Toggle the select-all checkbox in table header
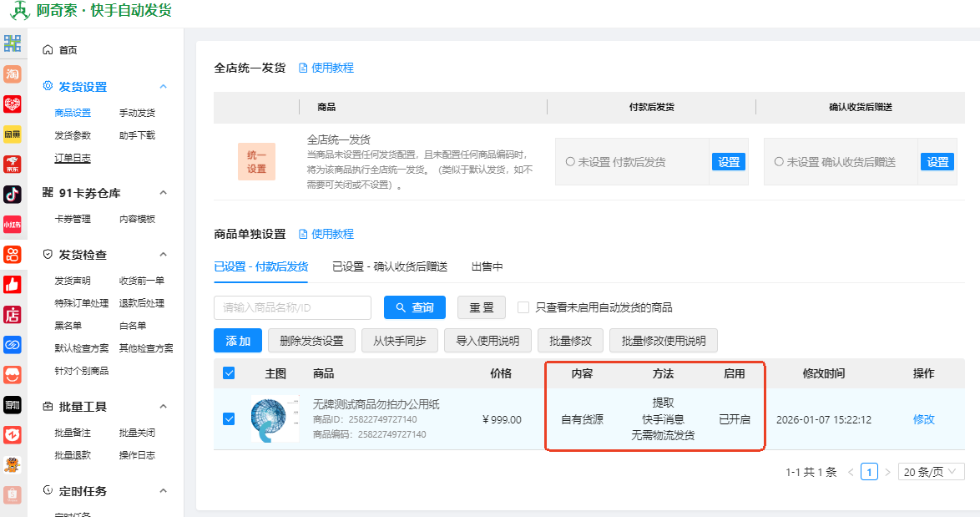 (229, 373)
